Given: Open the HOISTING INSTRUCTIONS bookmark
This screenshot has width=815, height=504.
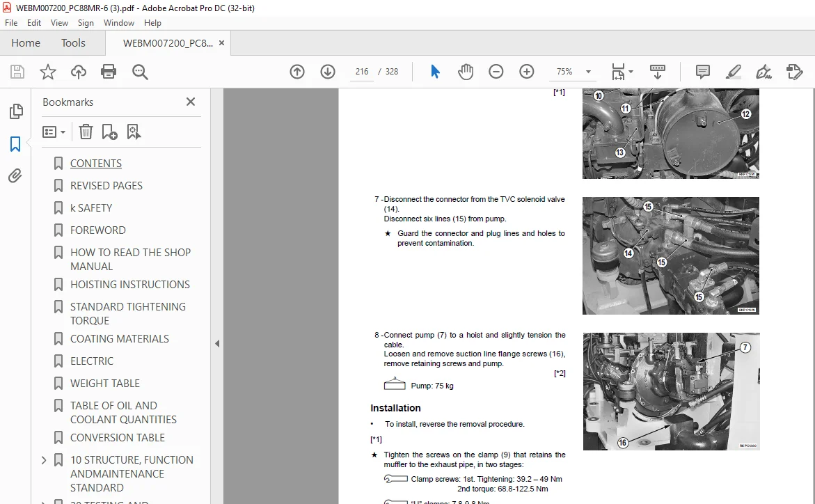Looking at the screenshot, I should pos(130,285).
